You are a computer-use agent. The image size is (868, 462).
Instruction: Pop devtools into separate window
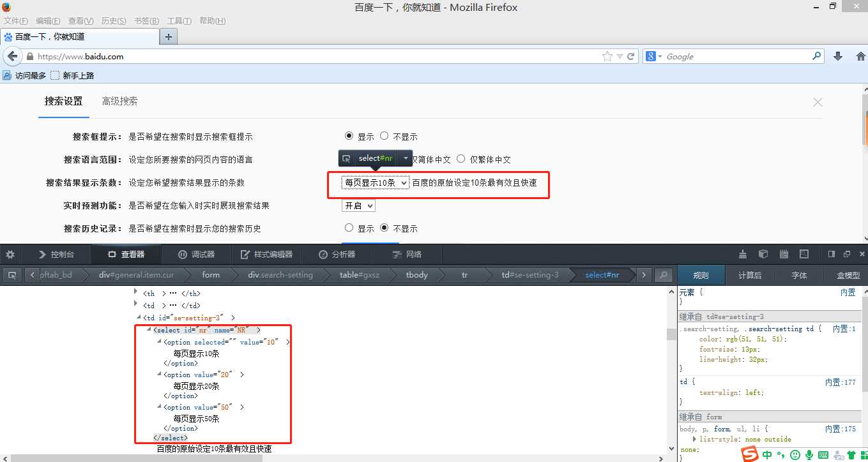point(847,254)
